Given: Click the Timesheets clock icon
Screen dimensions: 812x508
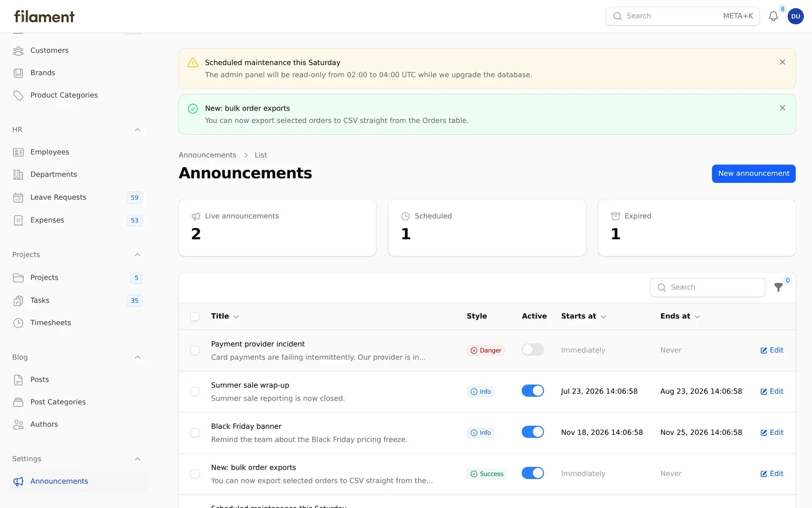Looking at the screenshot, I should click(18, 323).
